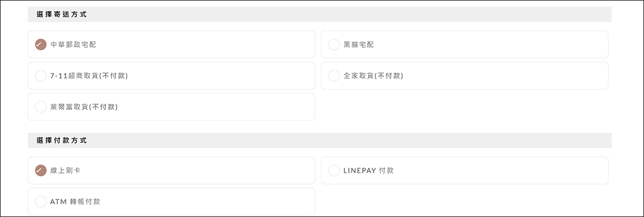Screen dimensions: 644x217
Task: Select the LINEPAY 付款 radio circle
Action: pos(334,170)
